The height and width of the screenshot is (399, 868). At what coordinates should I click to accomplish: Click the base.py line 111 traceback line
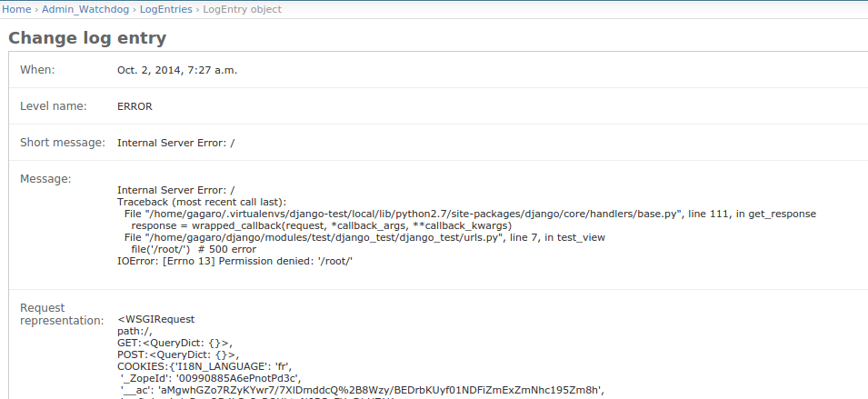[470, 214]
